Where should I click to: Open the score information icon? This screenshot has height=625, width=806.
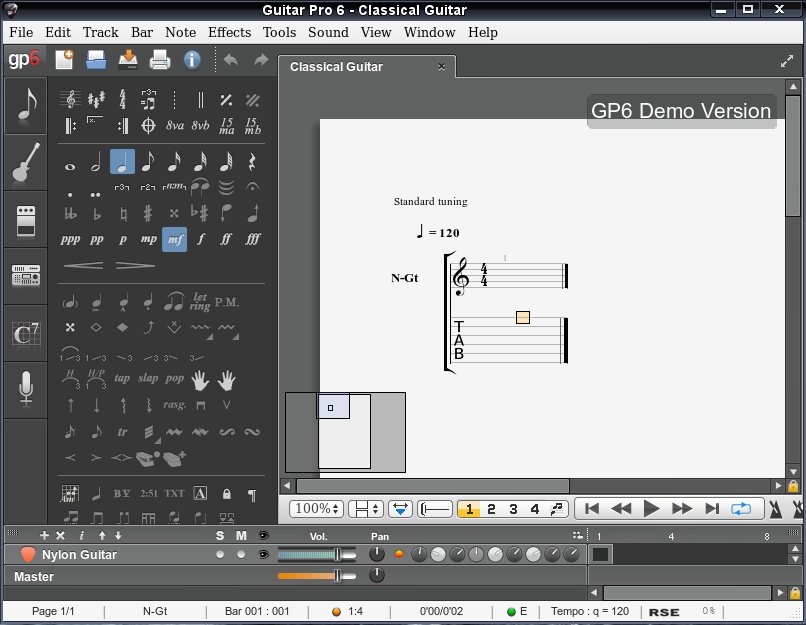(x=192, y=60)
